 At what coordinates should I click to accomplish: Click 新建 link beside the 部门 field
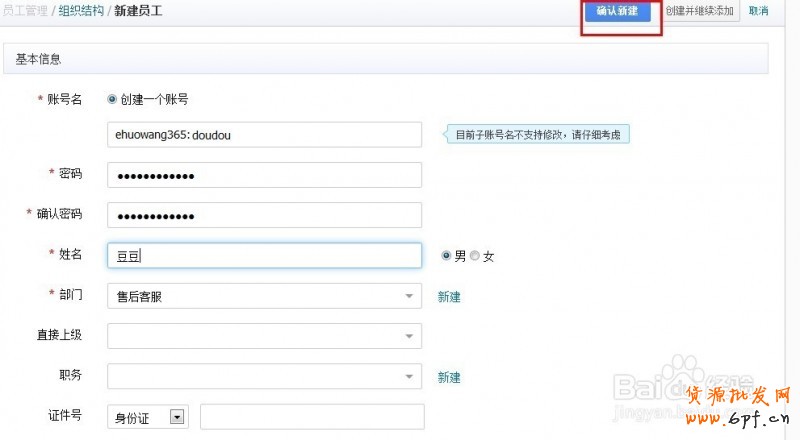pos(448,297)
